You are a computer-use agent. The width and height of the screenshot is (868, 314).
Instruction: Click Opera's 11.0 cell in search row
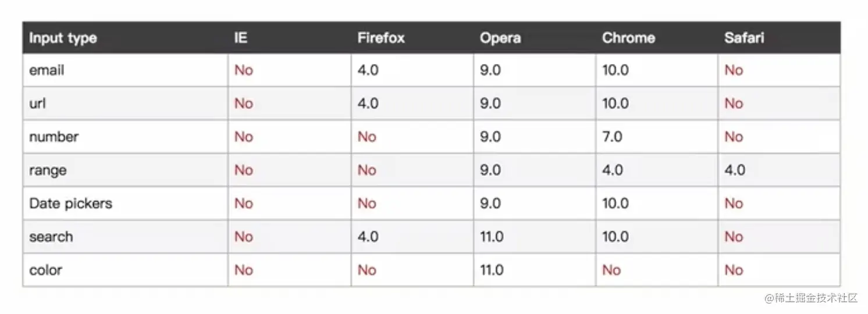493,237
